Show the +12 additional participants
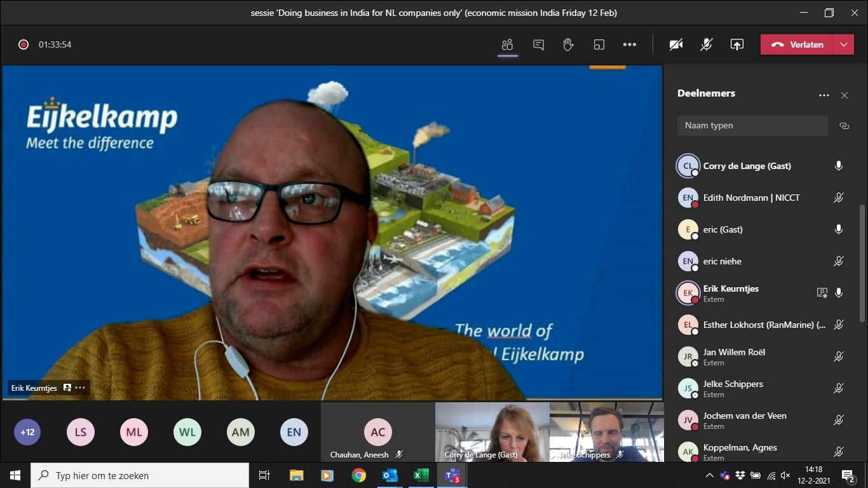 [27, 432]
